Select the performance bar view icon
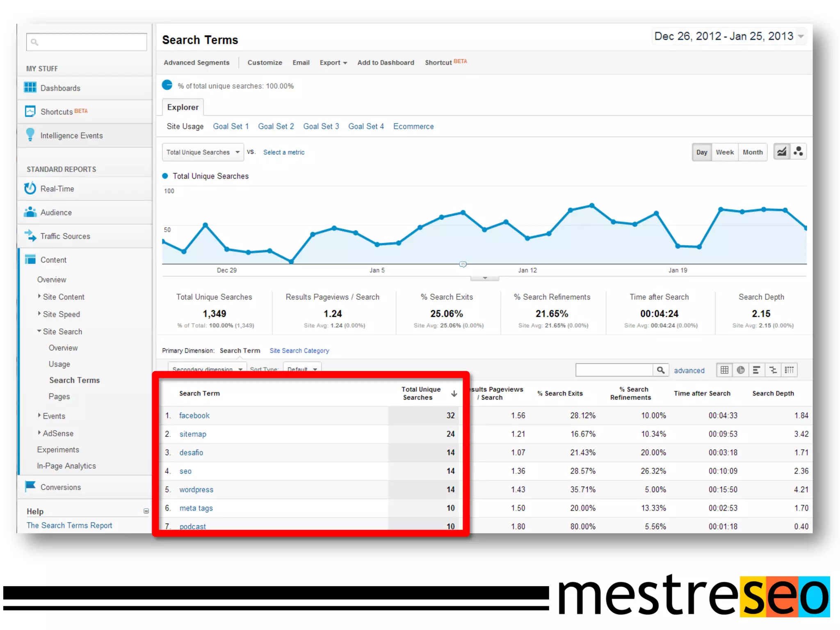 [757, 370]
